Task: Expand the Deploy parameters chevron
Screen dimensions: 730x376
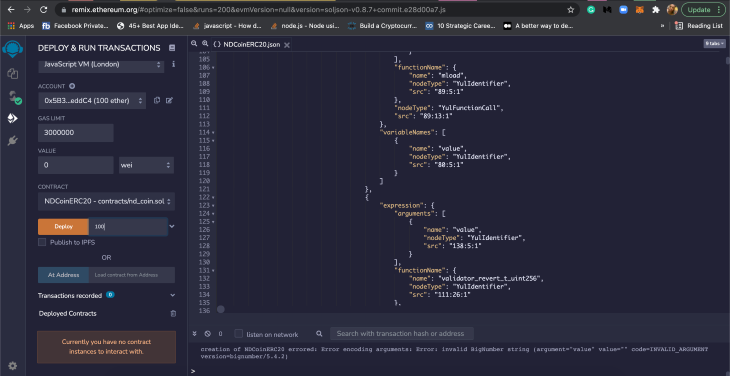Action: (172, 227)
